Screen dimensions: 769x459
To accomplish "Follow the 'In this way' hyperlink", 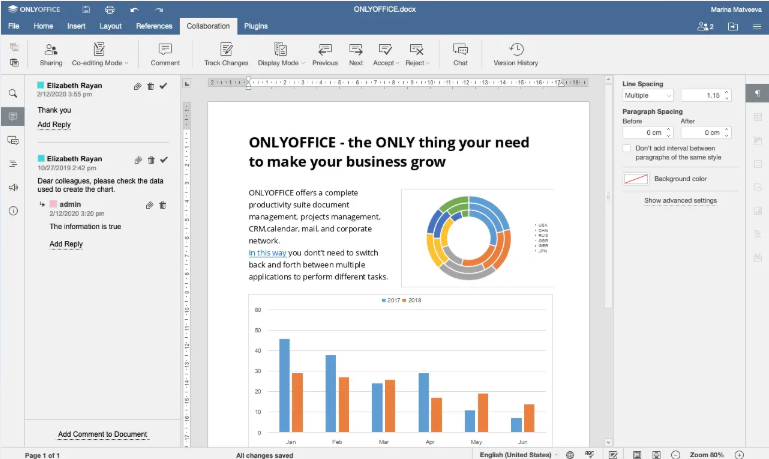I will (x=267, y=253).
